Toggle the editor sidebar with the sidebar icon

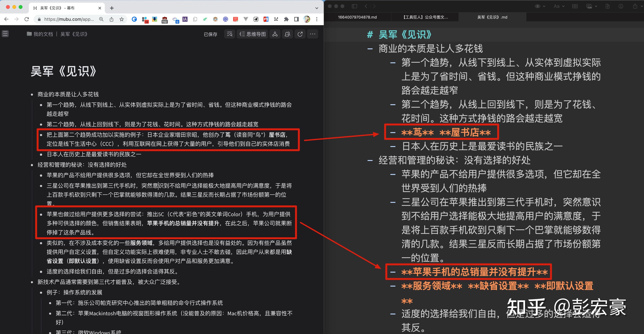354,6
